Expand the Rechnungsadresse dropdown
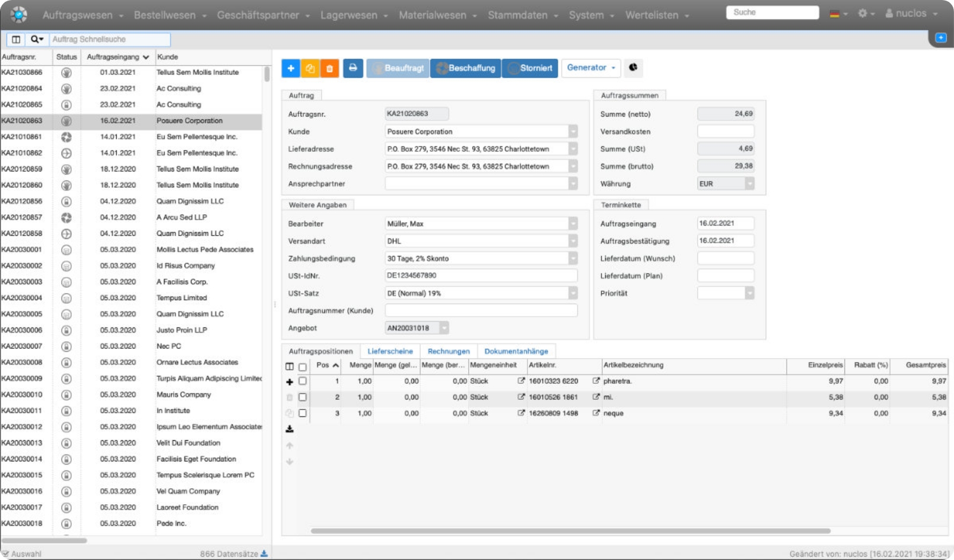 click(573, 166)
